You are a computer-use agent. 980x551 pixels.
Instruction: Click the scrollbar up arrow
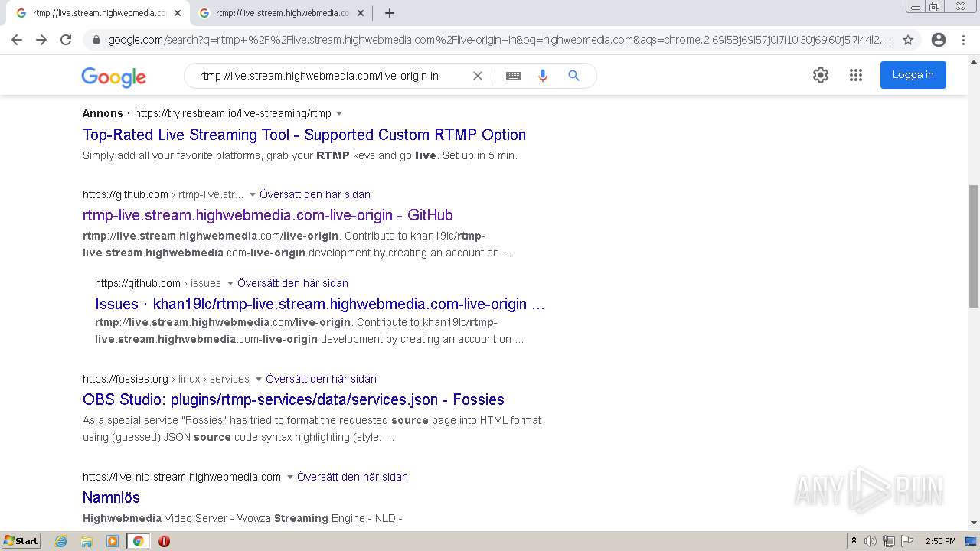click(974, 62)
